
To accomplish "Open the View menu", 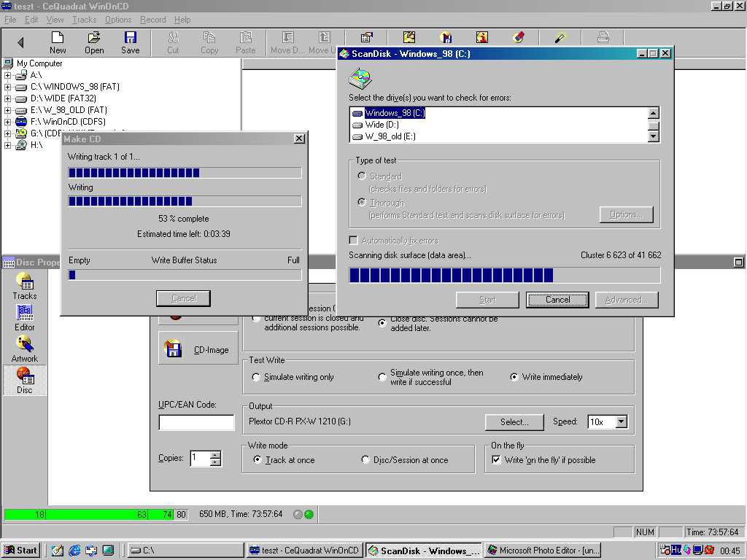I will pyautogui.click(x=55, y=20).
